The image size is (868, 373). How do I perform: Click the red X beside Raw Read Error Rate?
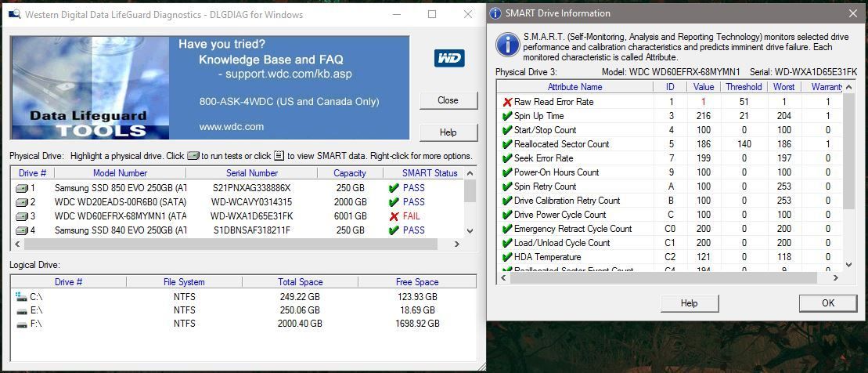507,102
